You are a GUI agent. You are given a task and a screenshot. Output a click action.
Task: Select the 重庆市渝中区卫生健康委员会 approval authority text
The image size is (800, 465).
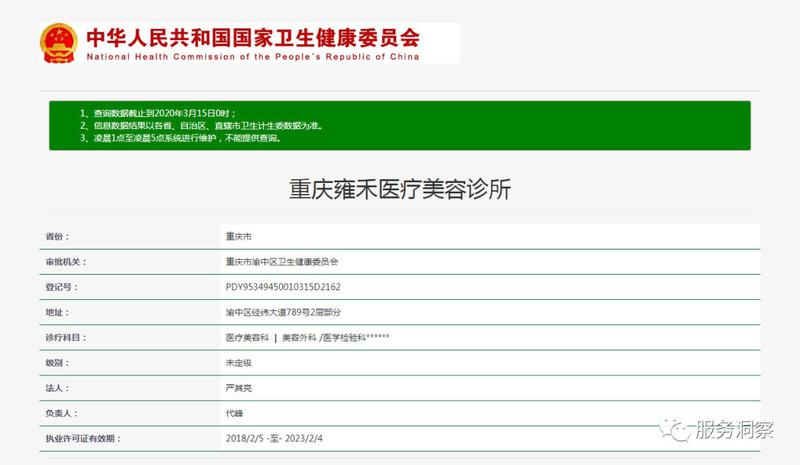pyautogui.click(x=282, y=261)
